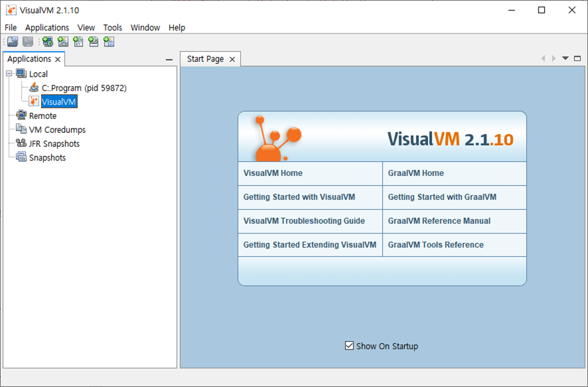Click the Load Snapshot toolbar icon
This screenshot has height=387, width=588.
tap(13, 42)
